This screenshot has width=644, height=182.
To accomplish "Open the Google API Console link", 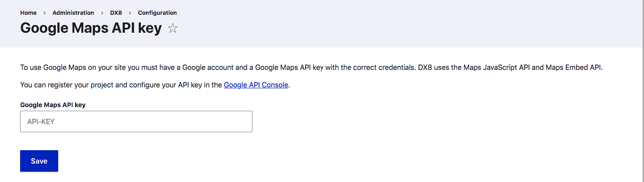I will click(256, 84).
